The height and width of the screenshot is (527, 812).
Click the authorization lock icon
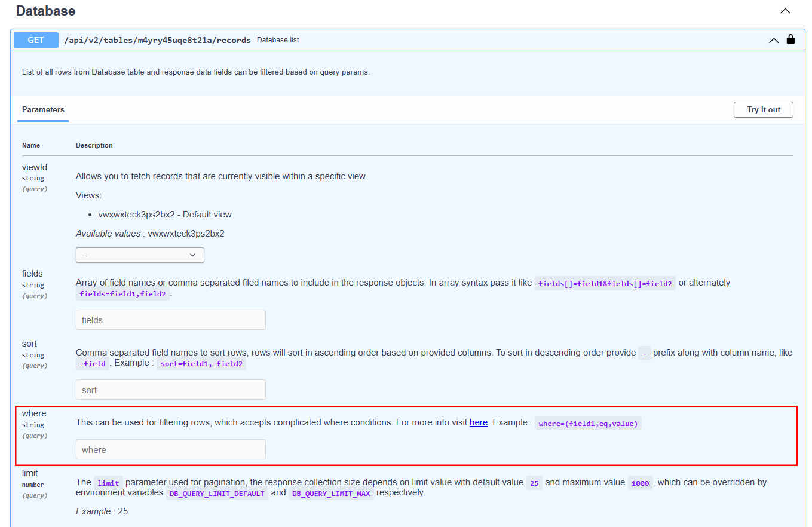[791, 39]
